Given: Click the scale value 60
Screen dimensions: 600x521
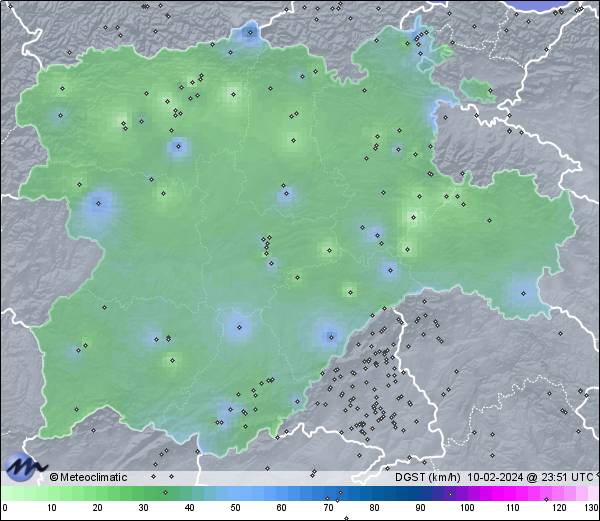Looking at the screenshot, I should [x=282, y=508].
